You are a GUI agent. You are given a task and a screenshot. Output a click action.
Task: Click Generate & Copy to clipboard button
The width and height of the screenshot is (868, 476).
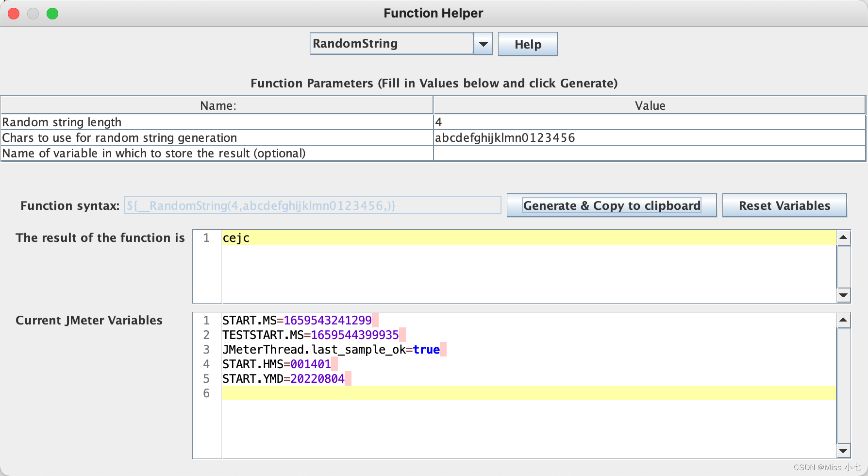coord(612,205)
